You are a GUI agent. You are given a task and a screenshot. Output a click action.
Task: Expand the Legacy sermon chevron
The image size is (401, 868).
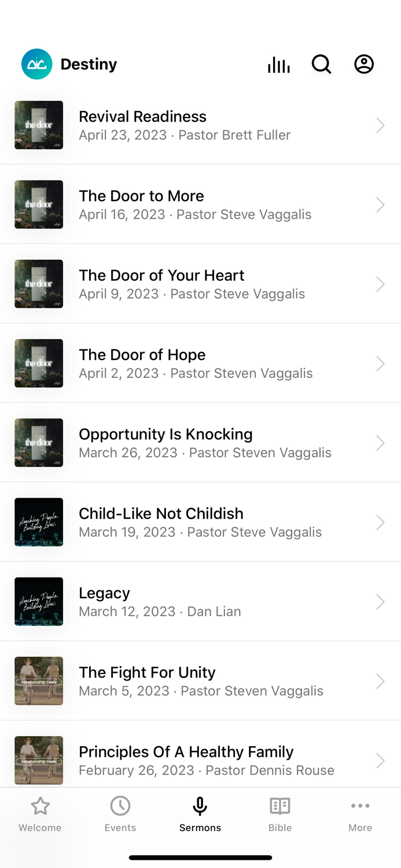(380, 601)
